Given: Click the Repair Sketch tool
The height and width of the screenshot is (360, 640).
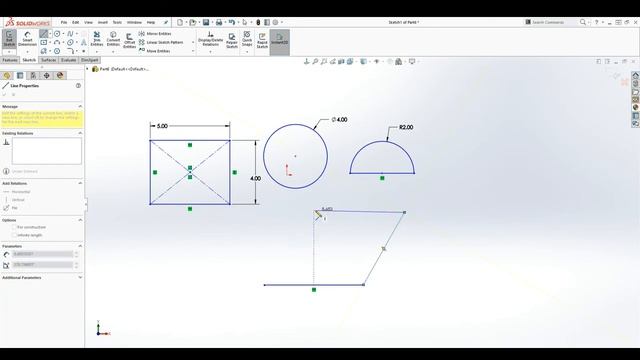Looking at the screenshot, I should click(232, 41).
